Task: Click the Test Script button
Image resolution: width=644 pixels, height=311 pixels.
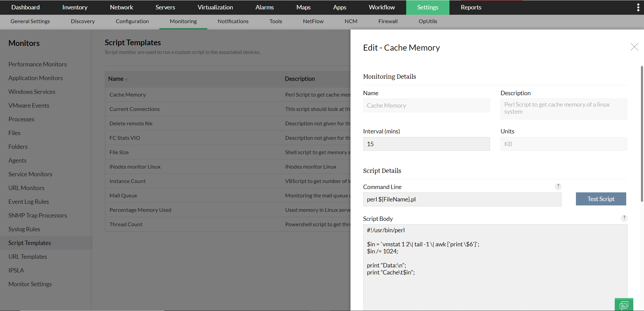Action: click(600, 199)
